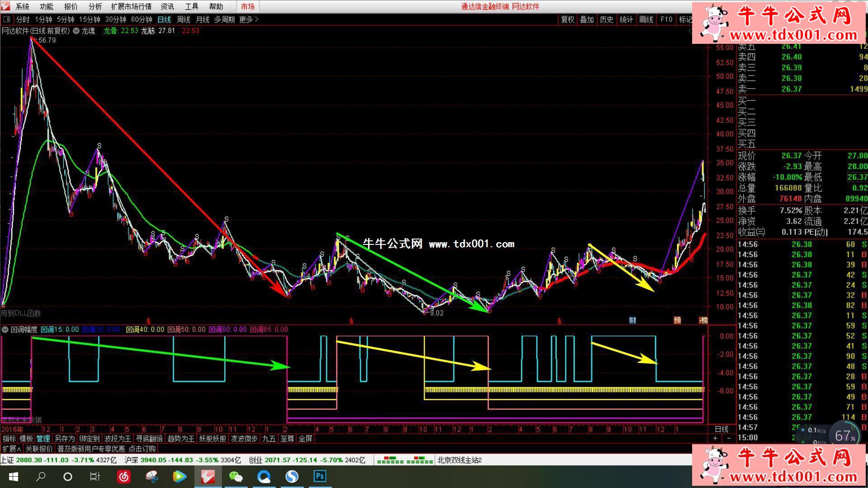Click the 点击订购 subscription link
The height and width of the screenshot is (488, 868).
point(142,449)
